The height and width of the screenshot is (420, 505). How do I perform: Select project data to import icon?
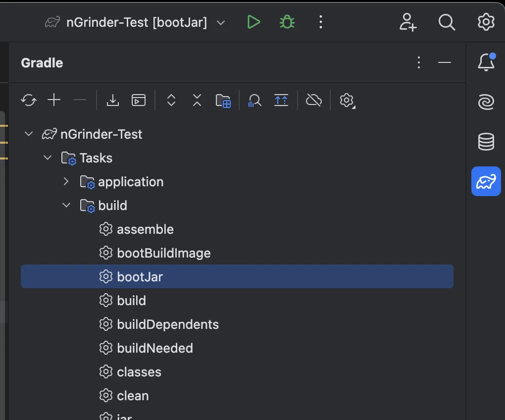click(223, 101)
